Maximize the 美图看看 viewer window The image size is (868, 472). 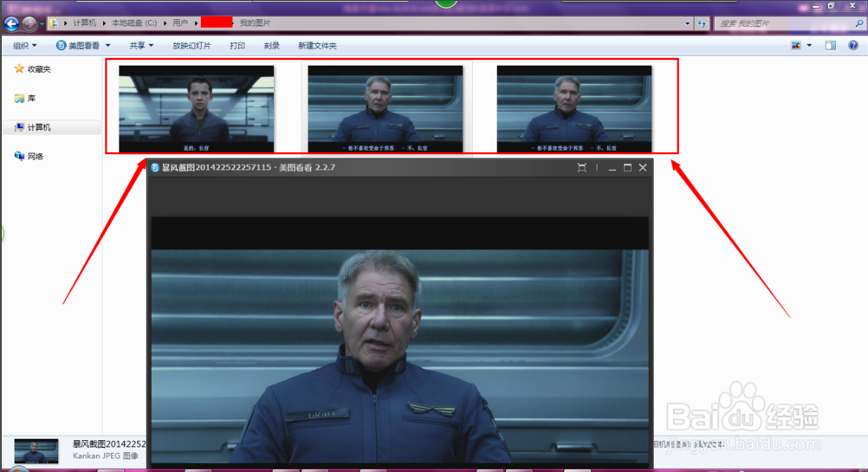628,168
